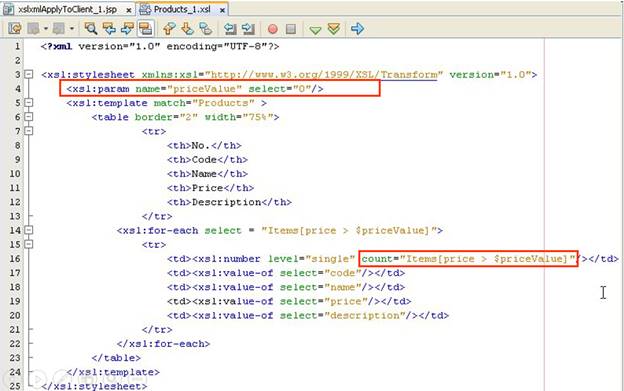Click the <th>Description</th> line
This screenshot has height=391, width=624.
[229, 202]
